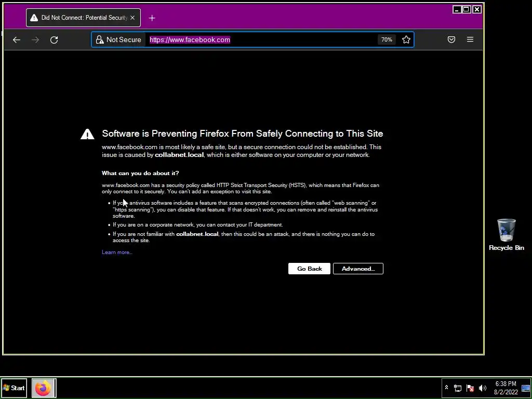This screenshot has height=399, width=532.
Task: Click the Go Back button
Action: [309, 269]
